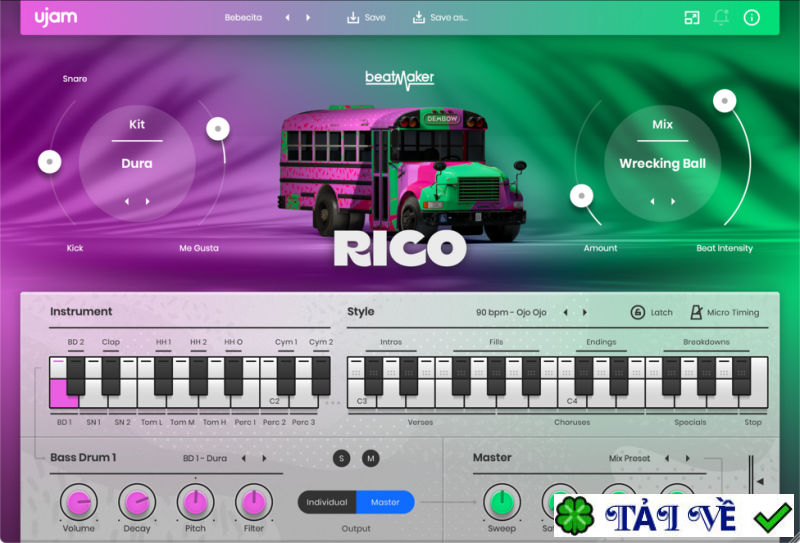The width and height of the screenshot is (800, 543).
Task: Click the Bass Drum 1 Volume knob
Action: [79, 502]
